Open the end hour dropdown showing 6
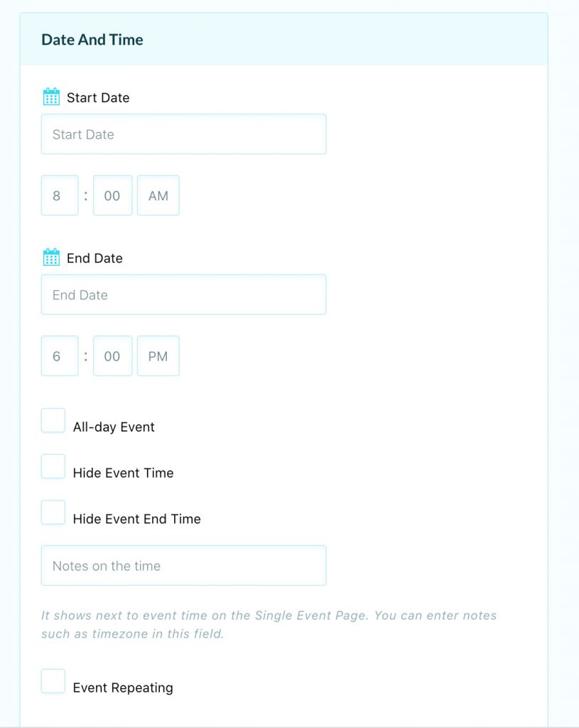 tap(60, 356)
